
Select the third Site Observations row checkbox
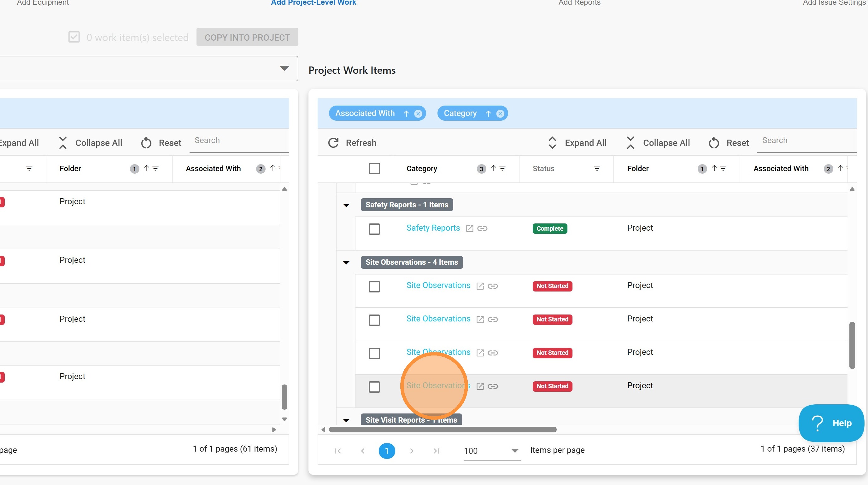pyautogui.click(x=374, y=353)
